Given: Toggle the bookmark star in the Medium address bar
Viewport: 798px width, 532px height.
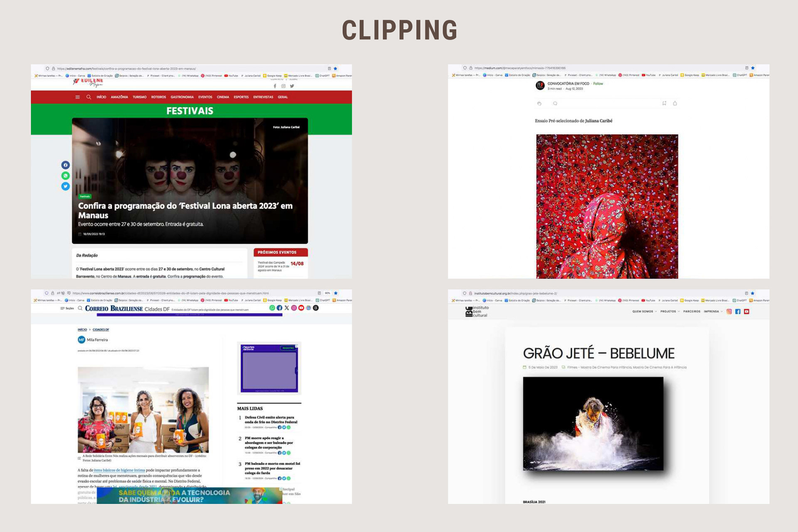Looking at the screenshot, I should (x=753, y=68).
